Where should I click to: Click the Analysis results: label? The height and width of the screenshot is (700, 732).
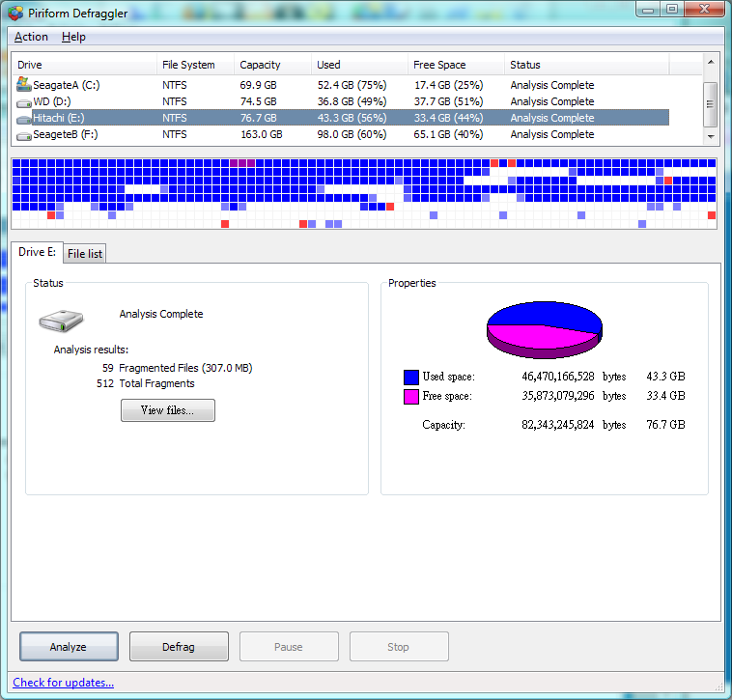tap(91, 350)
